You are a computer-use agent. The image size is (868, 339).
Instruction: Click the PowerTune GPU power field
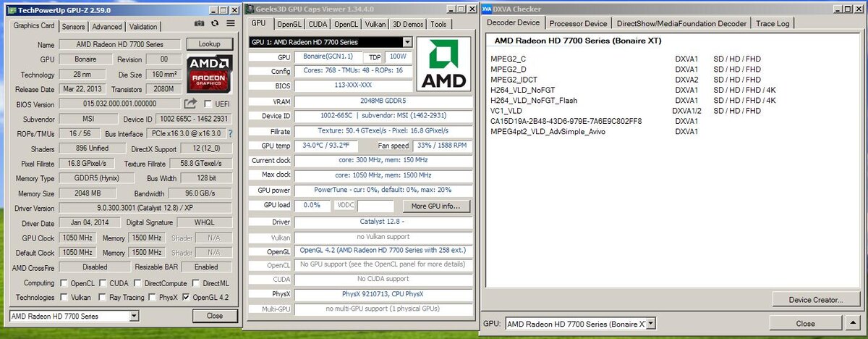coord(382,190)
